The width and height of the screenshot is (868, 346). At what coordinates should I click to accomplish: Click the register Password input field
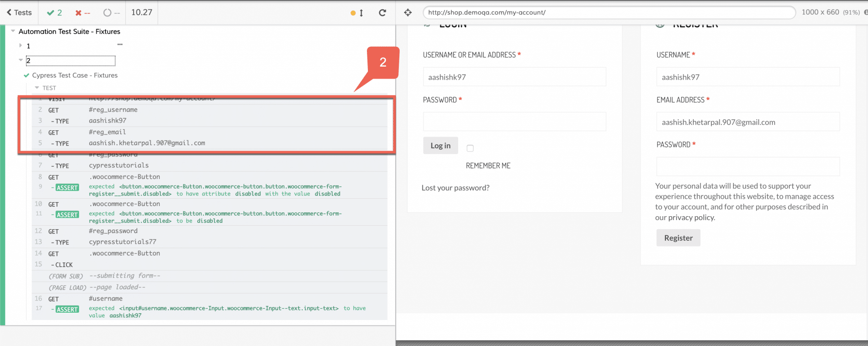point(747,167)
